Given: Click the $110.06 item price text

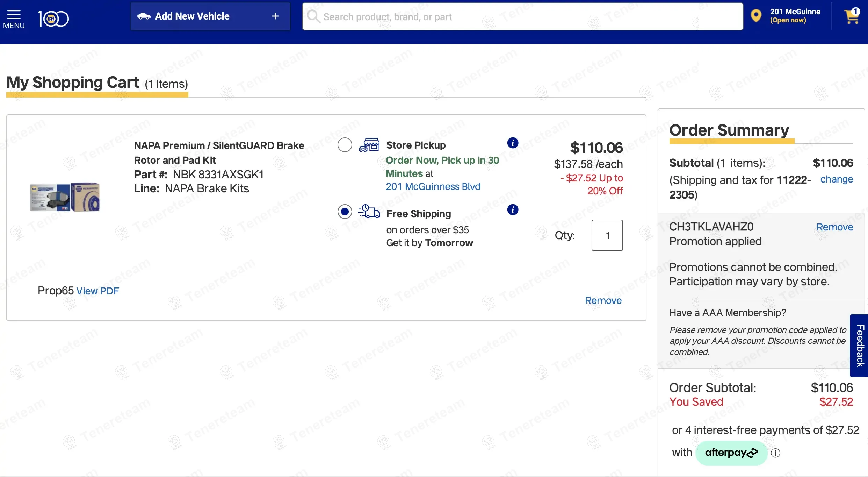Looking at the screenshot, I should [596, 148].
